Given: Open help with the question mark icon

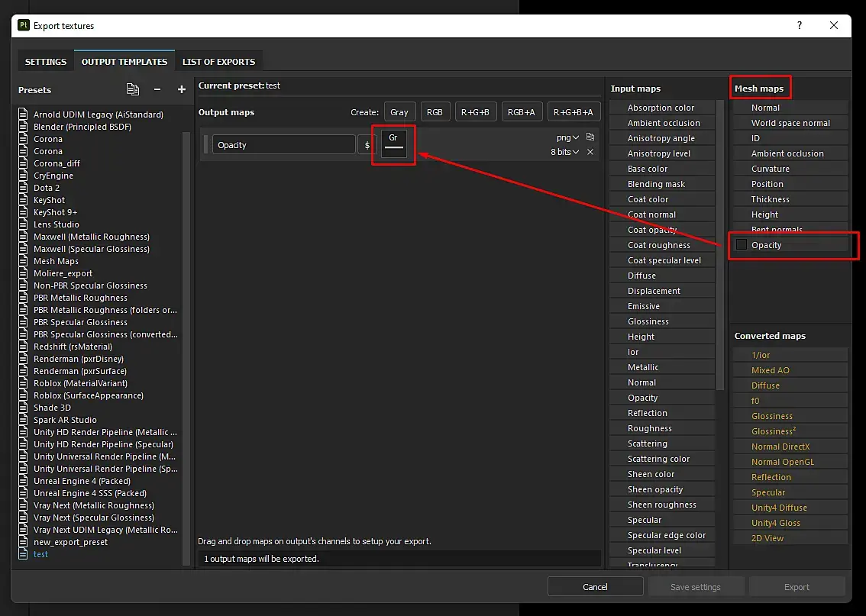Looking at the screenshot, I should [x=799, y=25].
